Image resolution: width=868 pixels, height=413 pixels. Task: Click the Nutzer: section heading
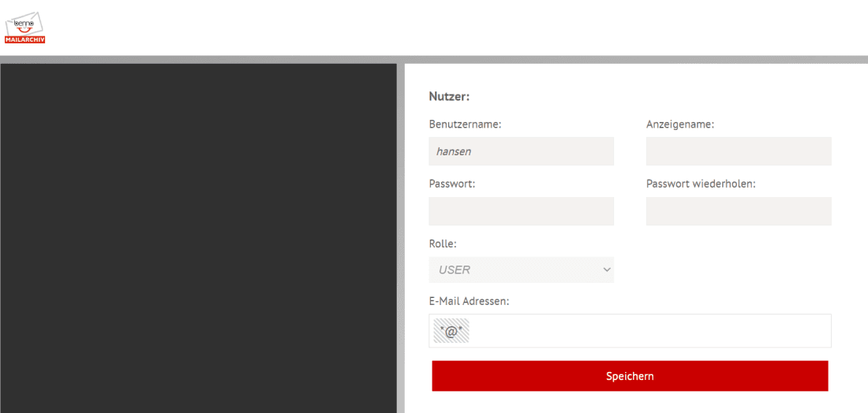point(449,97)
